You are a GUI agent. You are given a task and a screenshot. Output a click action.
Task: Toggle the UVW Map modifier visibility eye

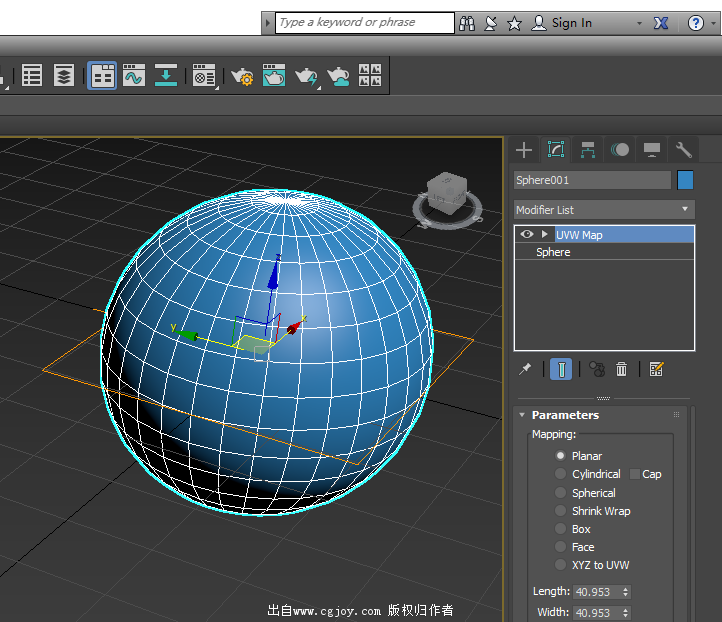click(526, 234)
